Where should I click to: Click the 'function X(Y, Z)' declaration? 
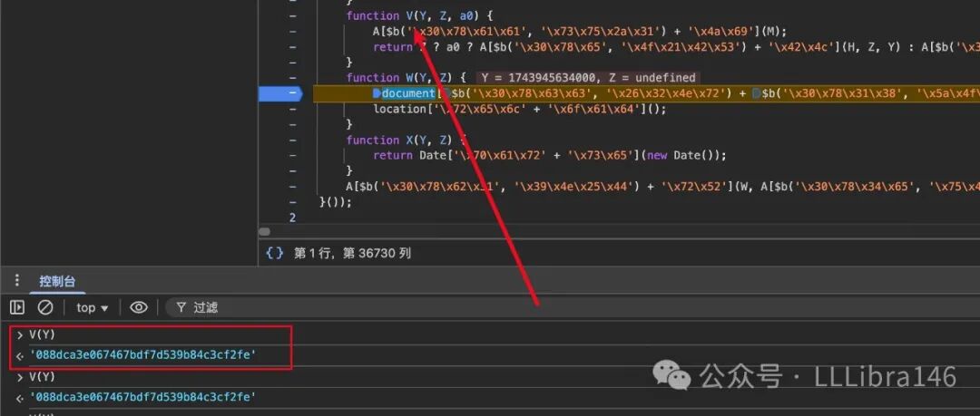pos(407,140)
